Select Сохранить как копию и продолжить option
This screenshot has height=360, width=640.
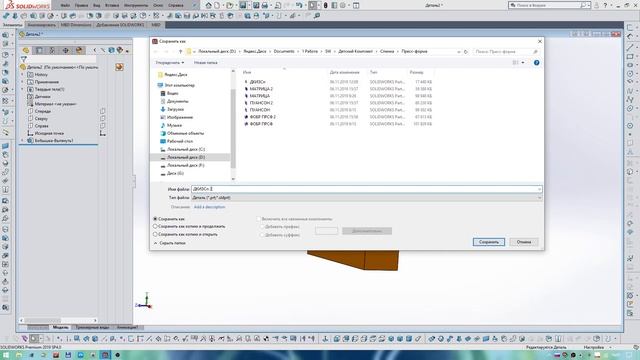point(155,226)
